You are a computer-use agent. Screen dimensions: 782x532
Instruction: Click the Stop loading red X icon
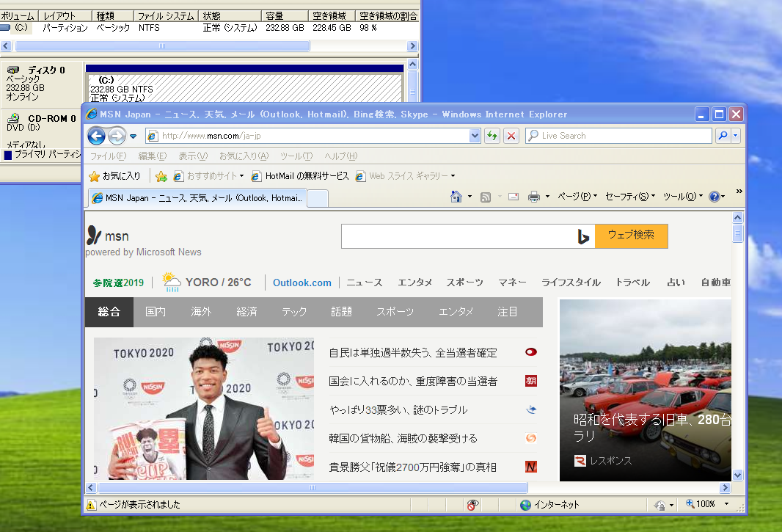tap(511, 136)
